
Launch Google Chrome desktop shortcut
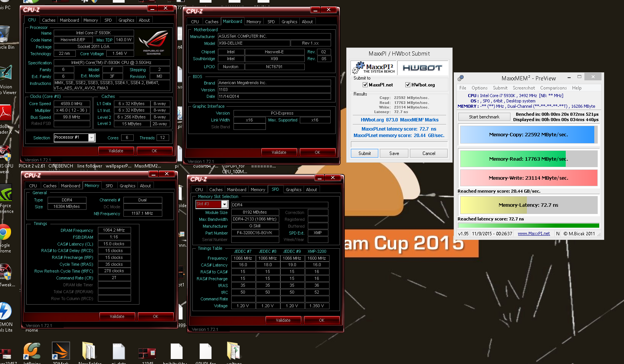[x=5, y=232]
